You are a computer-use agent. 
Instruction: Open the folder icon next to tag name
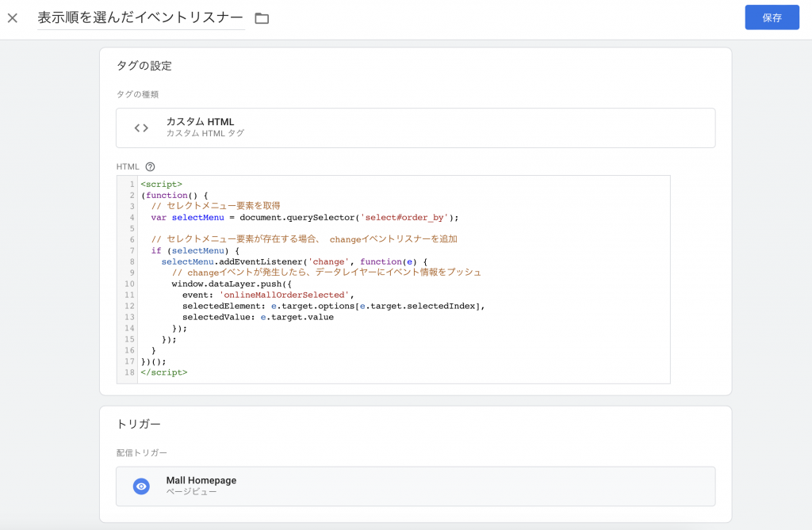(x=262, y=19)
